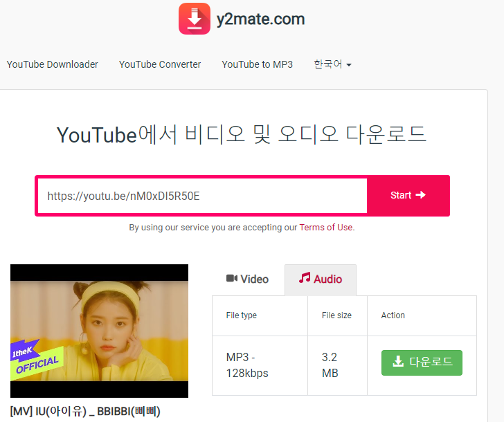Viewport: 504px width, 422px height.
Task: Click the YouTube URL input field
Action: pyautogui.click(x=202, y=196)
